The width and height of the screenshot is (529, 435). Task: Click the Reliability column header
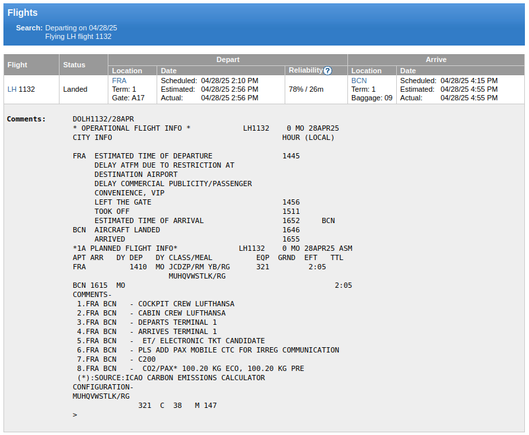pyautogui.click(x=316, y=70)
